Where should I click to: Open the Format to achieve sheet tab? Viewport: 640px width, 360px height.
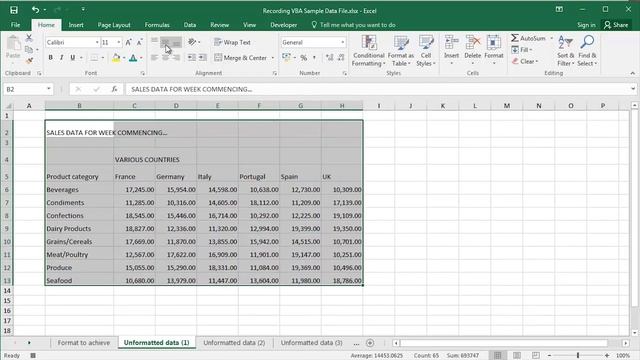click(84, 343)
